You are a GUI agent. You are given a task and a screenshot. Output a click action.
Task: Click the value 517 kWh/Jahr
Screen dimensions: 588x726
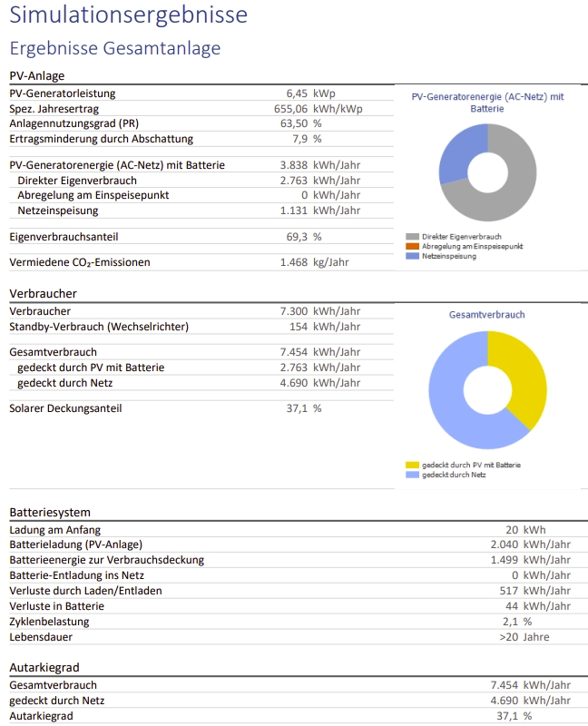[x=535, y=592]
